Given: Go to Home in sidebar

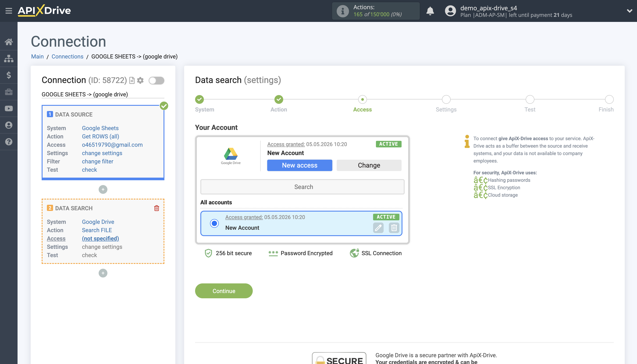Looking at the screenshot, I should coord(9,42).
